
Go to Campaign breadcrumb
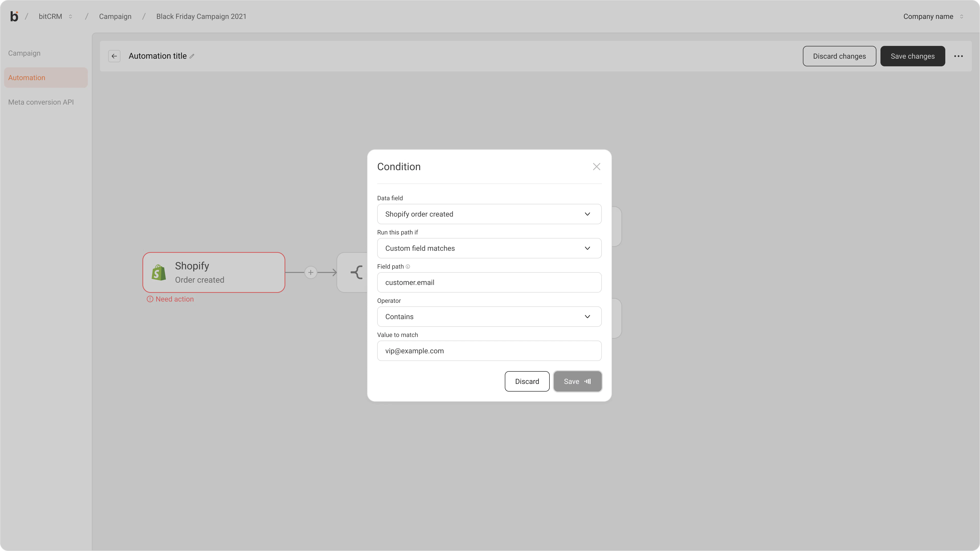click(115, 16)
